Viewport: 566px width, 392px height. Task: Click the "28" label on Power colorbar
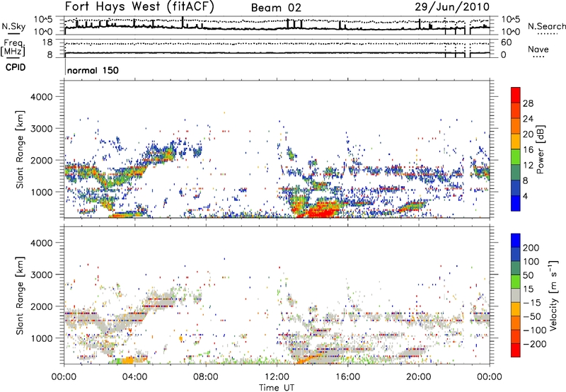click(528, 103)
